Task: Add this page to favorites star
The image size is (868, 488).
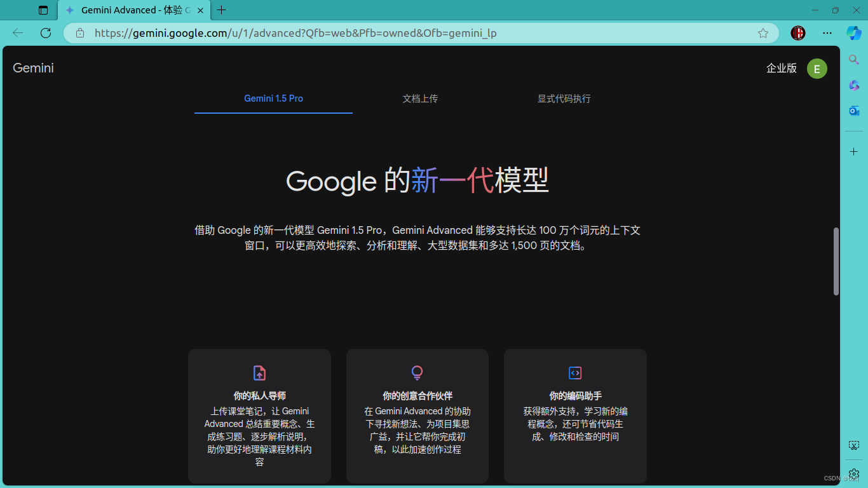Action: pos(763,33)
